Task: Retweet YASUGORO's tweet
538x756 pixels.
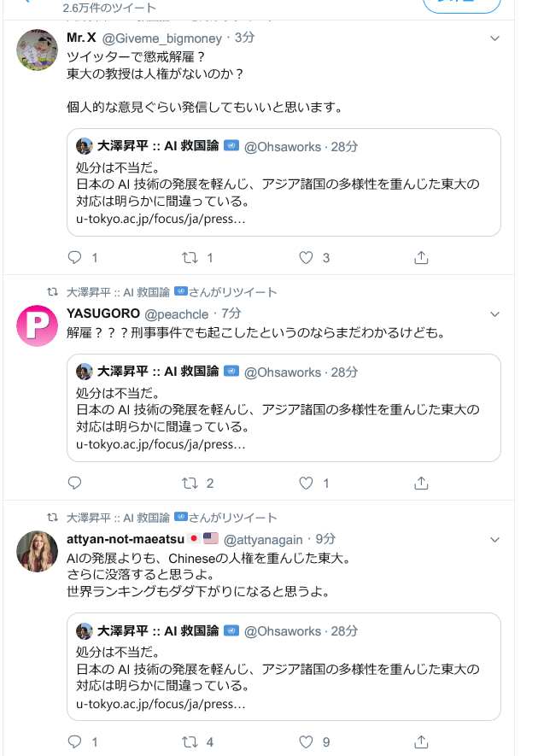Action: (191, 483)
